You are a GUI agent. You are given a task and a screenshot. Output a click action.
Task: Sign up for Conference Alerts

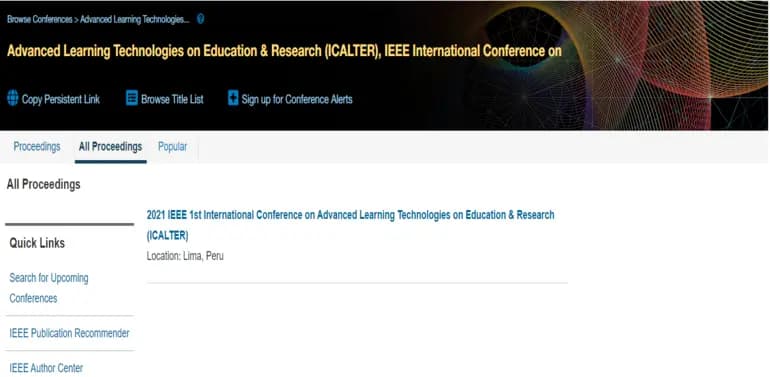[x=297, y=99]
